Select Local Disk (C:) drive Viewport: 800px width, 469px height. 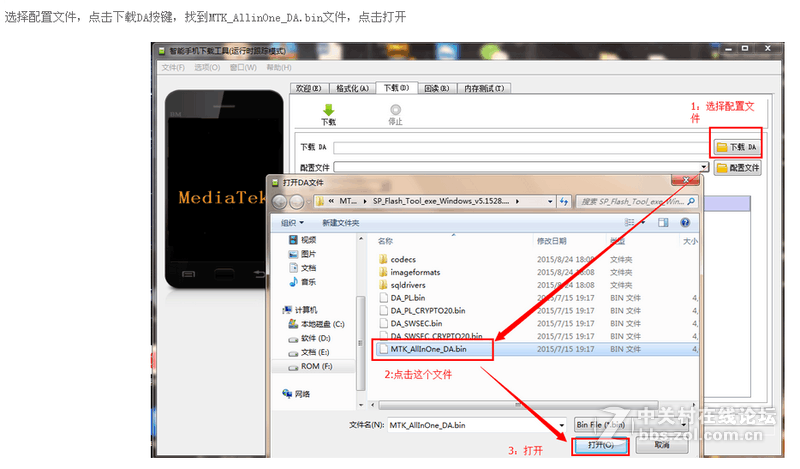point(317,324)
